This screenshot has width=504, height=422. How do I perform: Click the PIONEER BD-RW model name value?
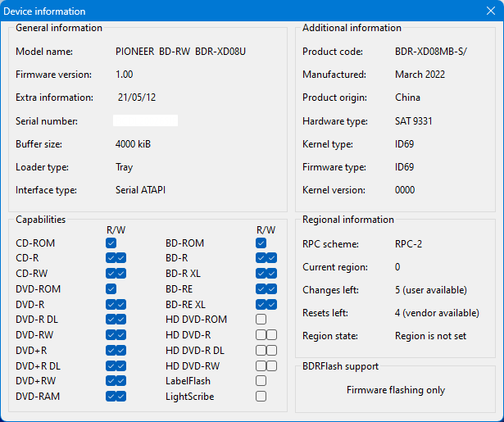[180, 52]
